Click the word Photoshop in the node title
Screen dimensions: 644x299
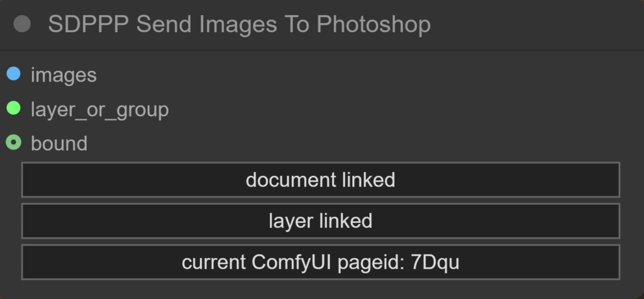pos(374,24)
